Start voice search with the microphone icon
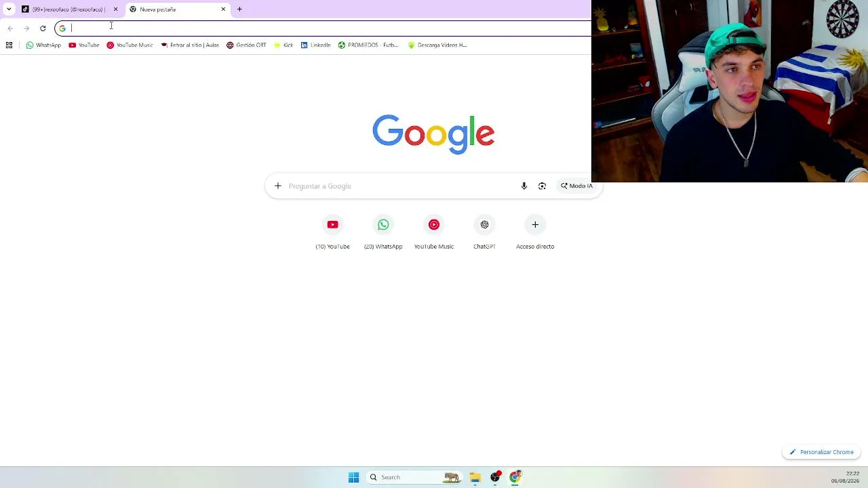This screenshot has height=488, width=868. pyautogui.click(x=524, y=186)
